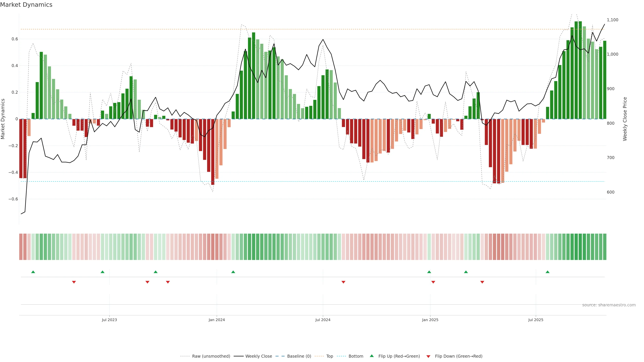
Task: Click the flip-up marker just after Jan 2024
Action: tap(233, 272)
